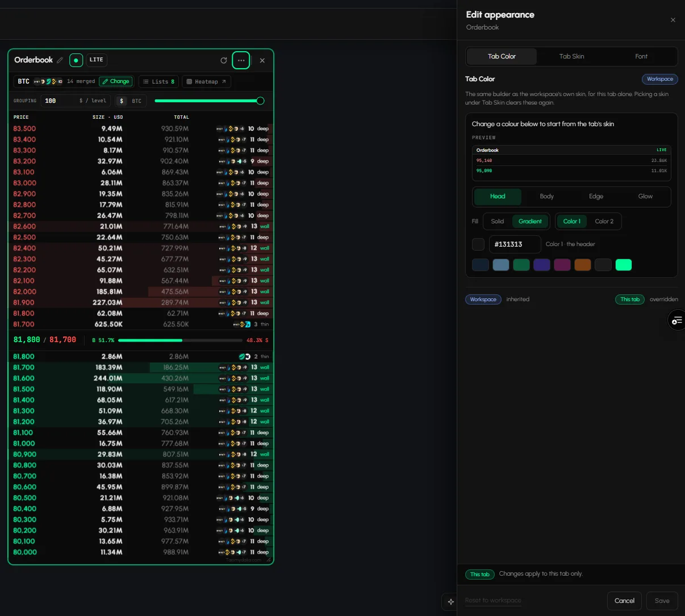Switch size unit to dollar
685x616 pixels.
point(122,101)
